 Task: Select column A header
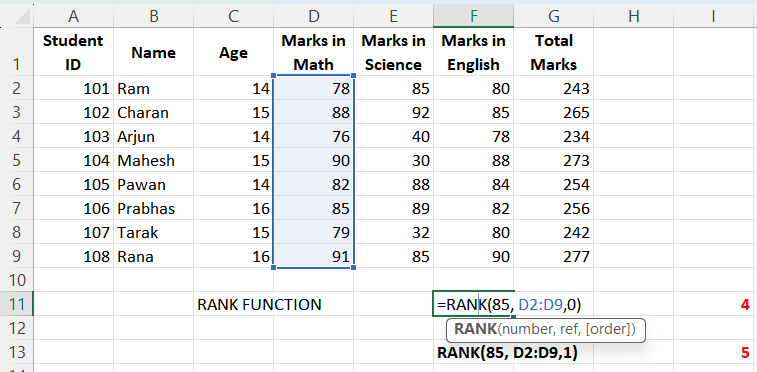pyautogui.click(x=73, y=16)
